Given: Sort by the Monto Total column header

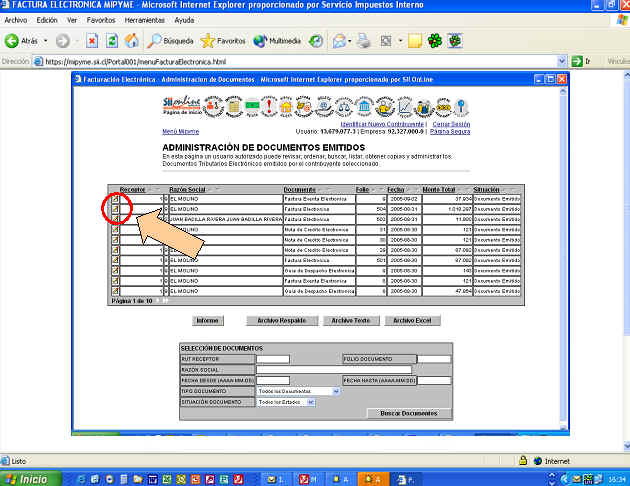Looking at the screenshot, I should point(439,189).
